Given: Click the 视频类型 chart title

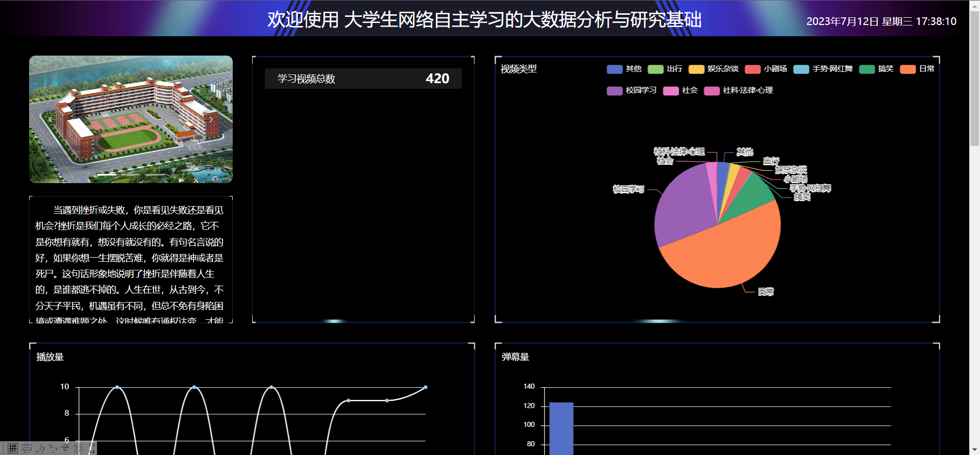Looking at the screenshot, I should 519,69.
